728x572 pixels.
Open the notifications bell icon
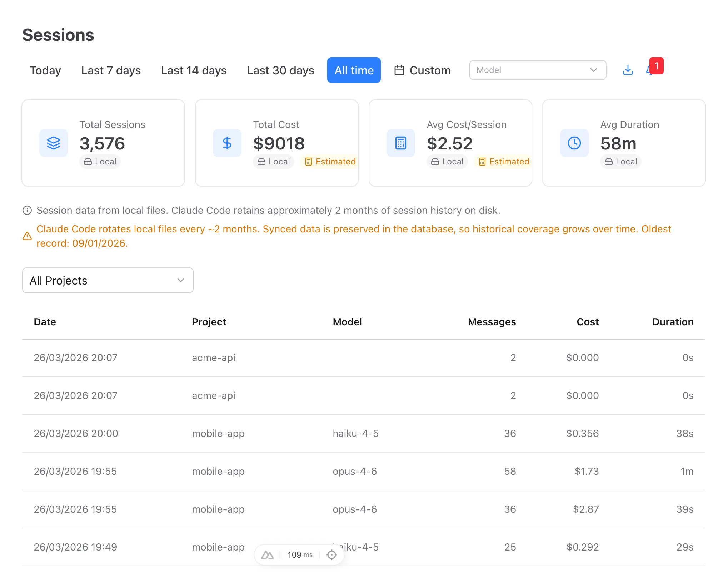(649, 70)
